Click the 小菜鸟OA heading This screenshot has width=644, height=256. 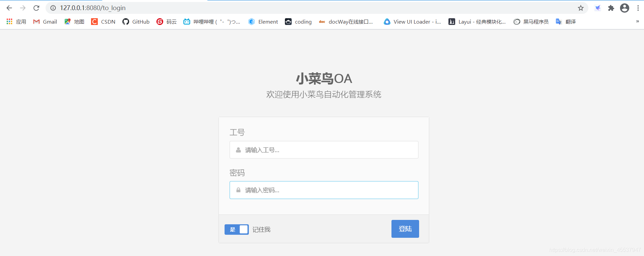tap(324, 79)
